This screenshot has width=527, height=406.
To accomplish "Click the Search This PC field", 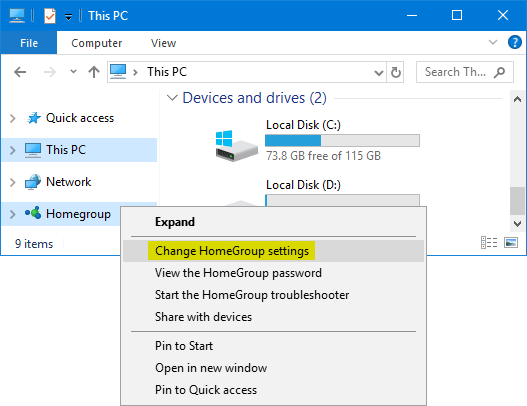I will pyautogui.click(x=464, y=72).
